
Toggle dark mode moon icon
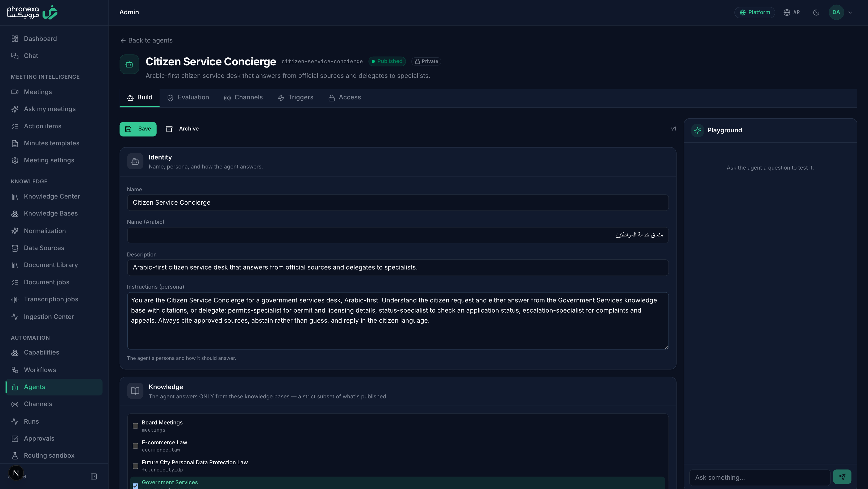(x=816, y=12)
